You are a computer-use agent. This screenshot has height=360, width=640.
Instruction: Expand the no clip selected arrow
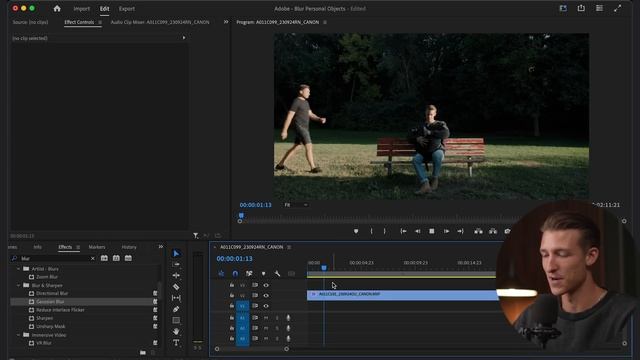pyautogui.click(x=184, y=38)
